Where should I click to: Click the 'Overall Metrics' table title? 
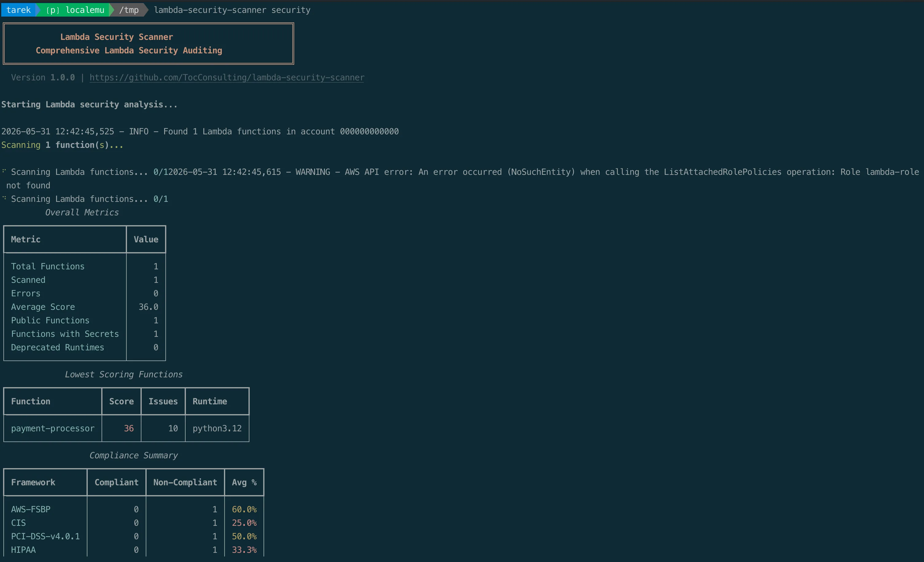click(x=82, y=212)
